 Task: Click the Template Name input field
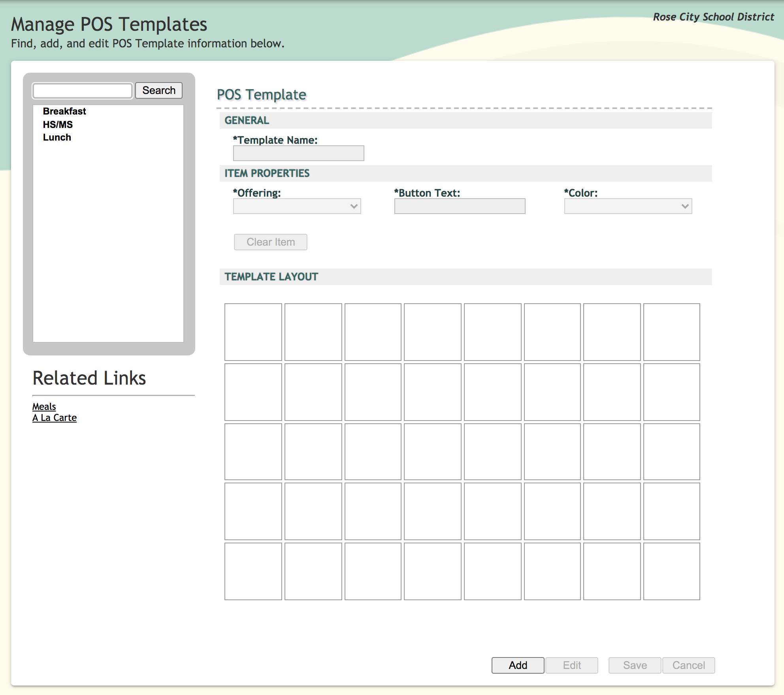coord(298,153)
